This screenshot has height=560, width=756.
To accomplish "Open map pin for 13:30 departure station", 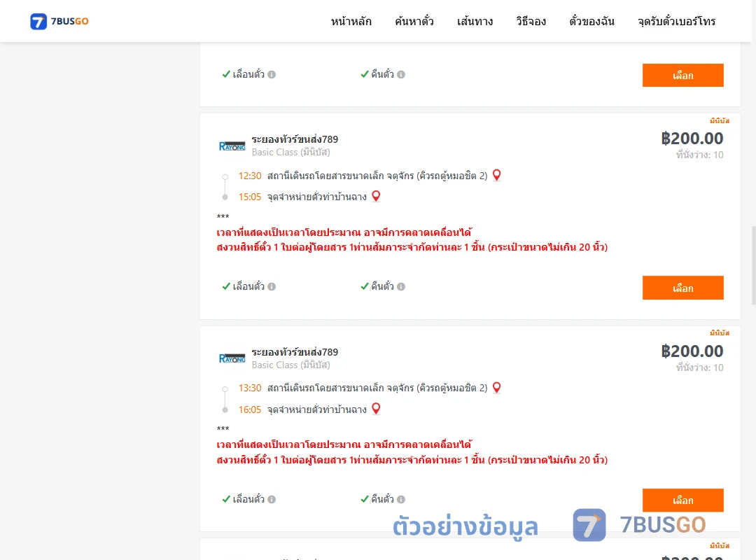I will pos(496,387).
